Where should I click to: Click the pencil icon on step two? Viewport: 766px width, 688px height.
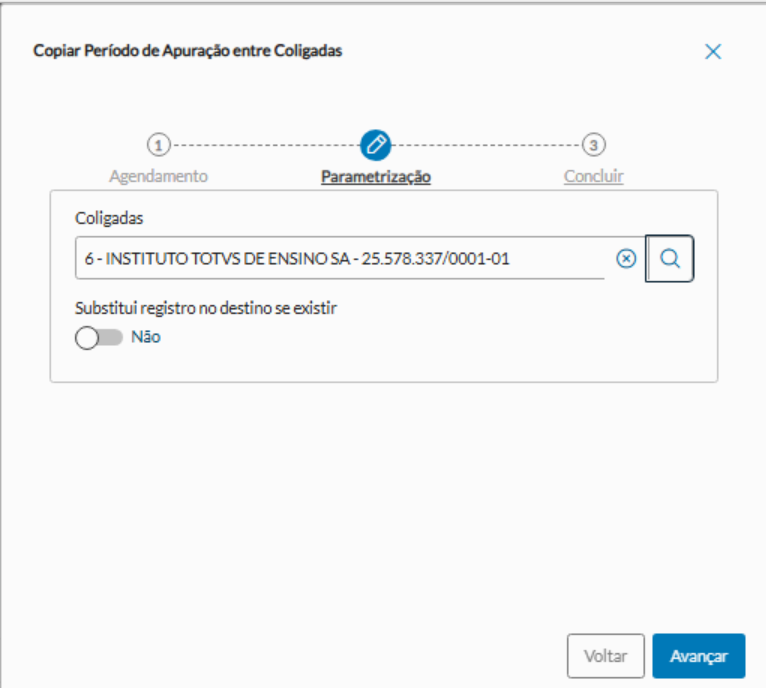(376, 145)
